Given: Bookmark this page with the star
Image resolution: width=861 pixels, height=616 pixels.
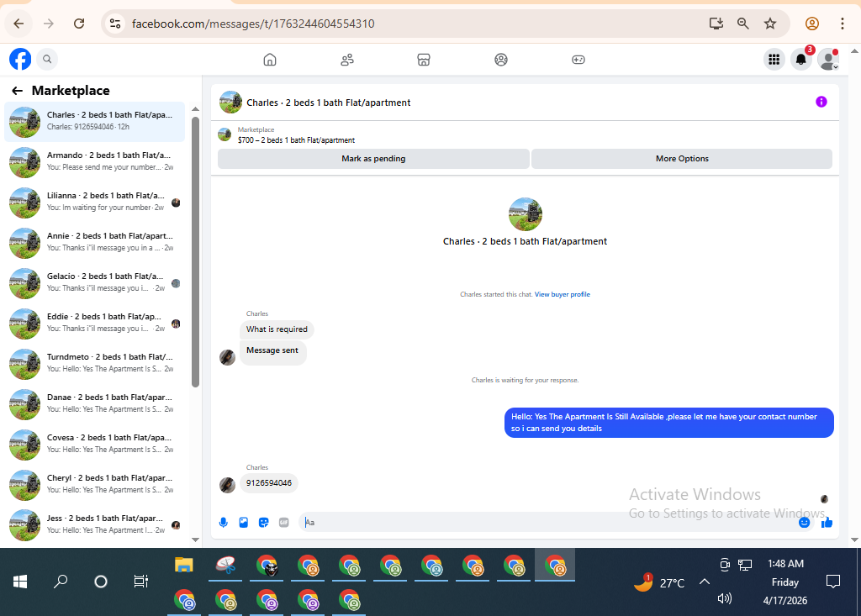Looking at the screenshot, I should (770, 24).
